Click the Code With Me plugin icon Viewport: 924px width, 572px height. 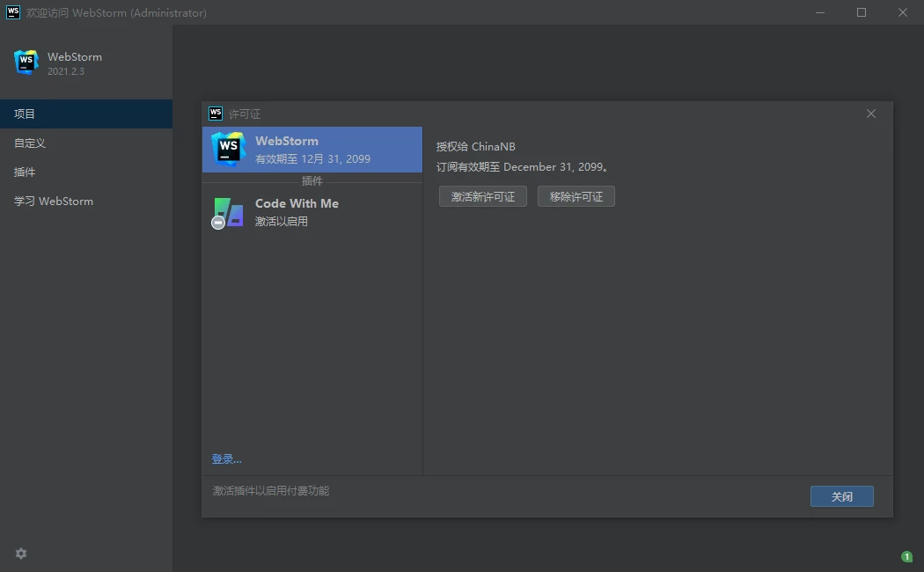pos(228,213)
